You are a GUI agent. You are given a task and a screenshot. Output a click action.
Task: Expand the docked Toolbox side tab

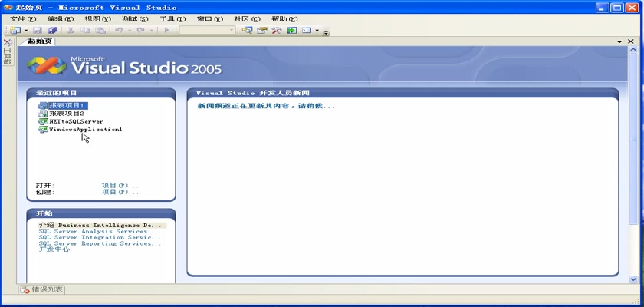click(x=8, y=51)
